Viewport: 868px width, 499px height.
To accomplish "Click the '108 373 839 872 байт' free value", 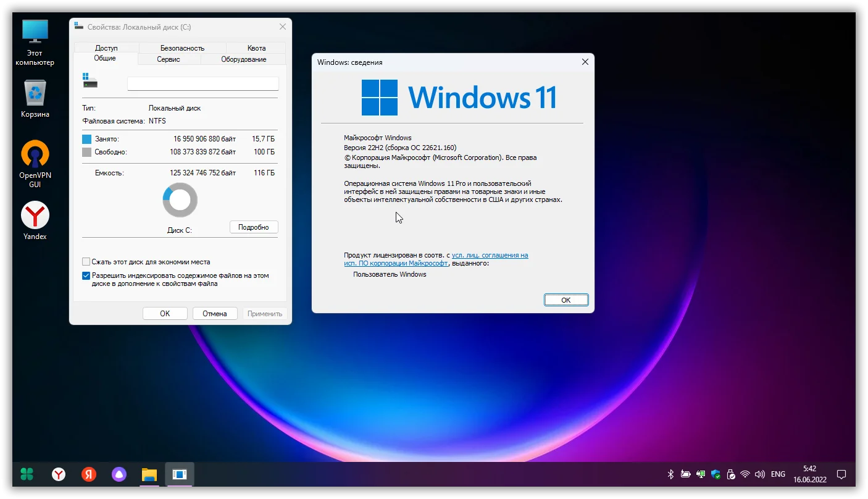I will 202,152.
